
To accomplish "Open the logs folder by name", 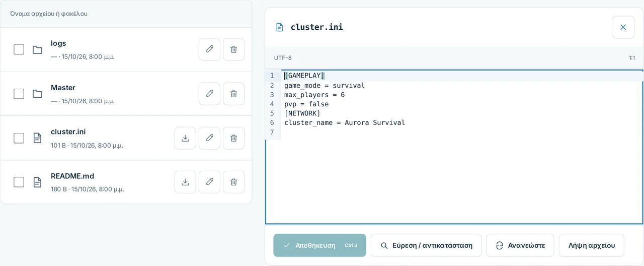I will pos(58,43).
